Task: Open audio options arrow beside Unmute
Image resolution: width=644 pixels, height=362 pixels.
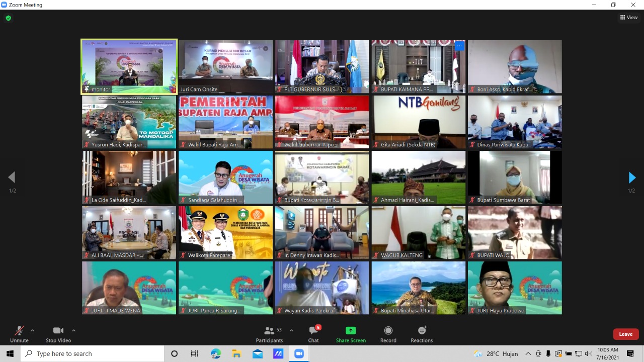Action: tap(33, 330)
